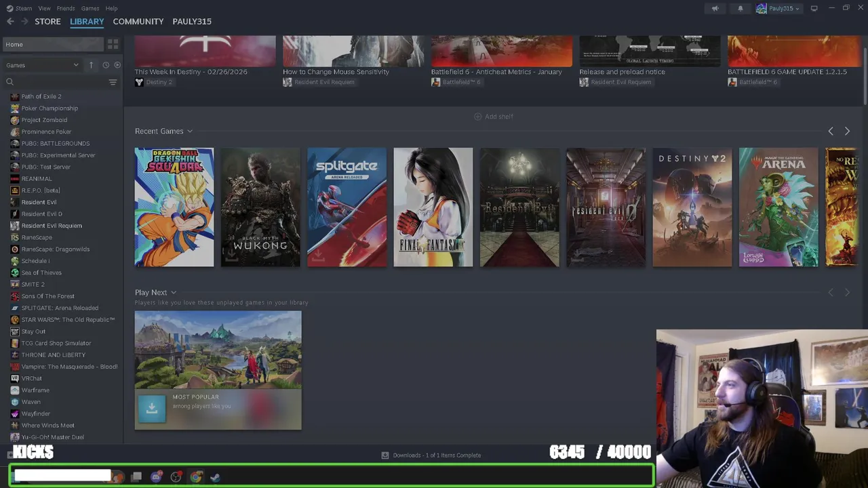Open Discord from the taskbar

(x=157, y=477)
